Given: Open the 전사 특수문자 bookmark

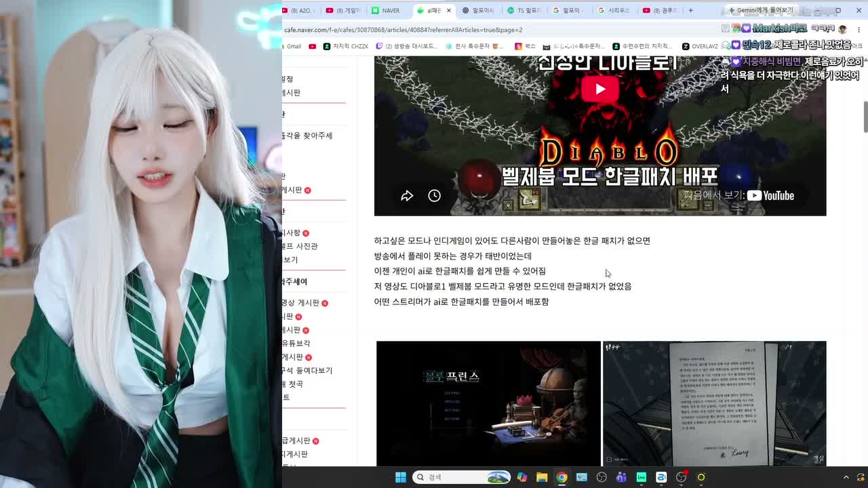Looking at the screenshot, I should point(475,46).
